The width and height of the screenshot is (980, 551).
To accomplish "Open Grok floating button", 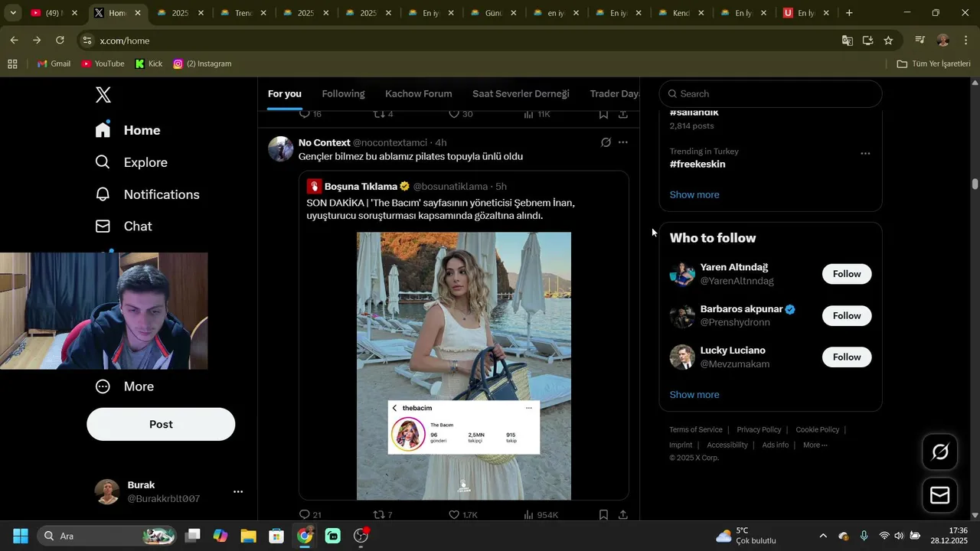I will 939,452.
